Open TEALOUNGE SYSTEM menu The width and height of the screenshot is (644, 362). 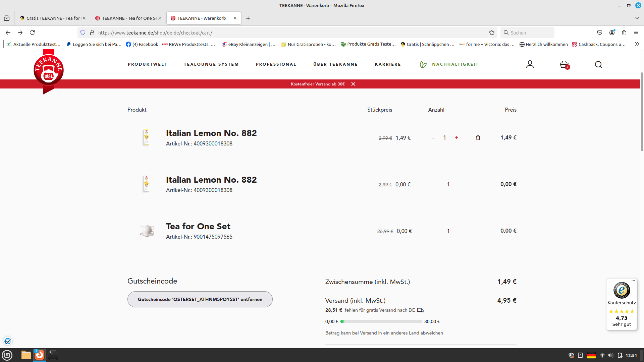click(211, 64)
